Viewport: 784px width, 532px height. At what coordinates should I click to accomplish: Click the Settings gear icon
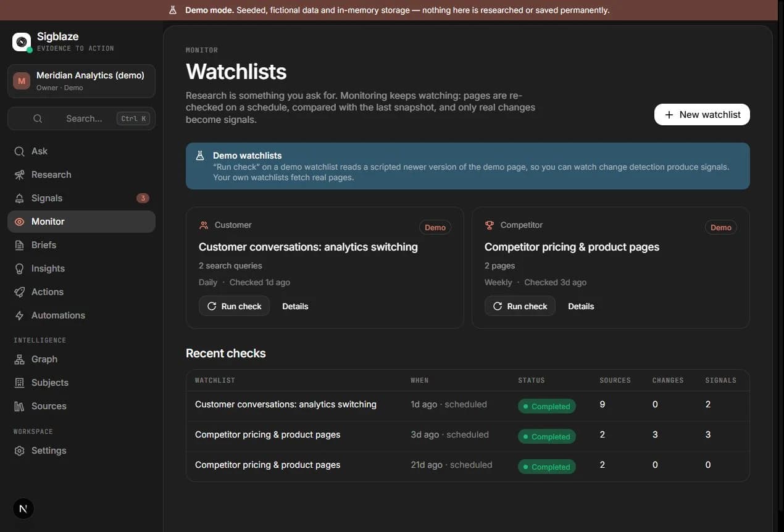tap(20, 451)
